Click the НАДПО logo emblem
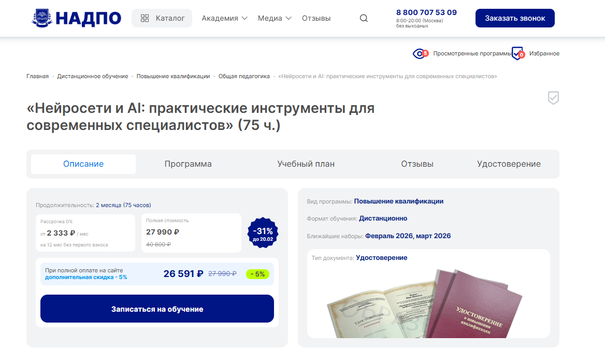Image resolution: width=605 pixels, height=364 pixels. [x=42, y=18]
